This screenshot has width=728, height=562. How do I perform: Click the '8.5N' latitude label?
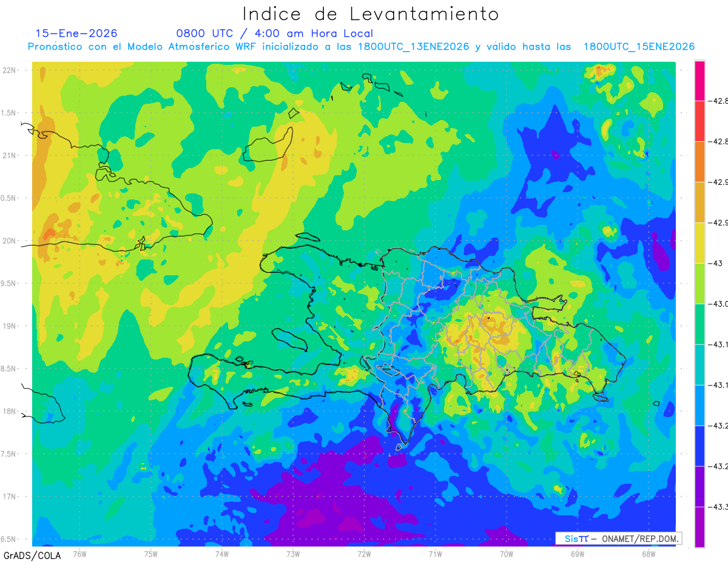coord(8,369)
